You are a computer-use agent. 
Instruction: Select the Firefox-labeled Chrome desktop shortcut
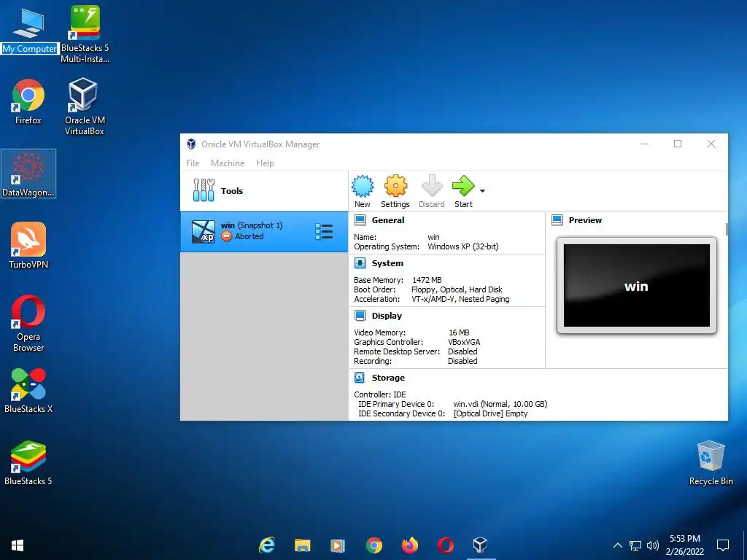28,102
